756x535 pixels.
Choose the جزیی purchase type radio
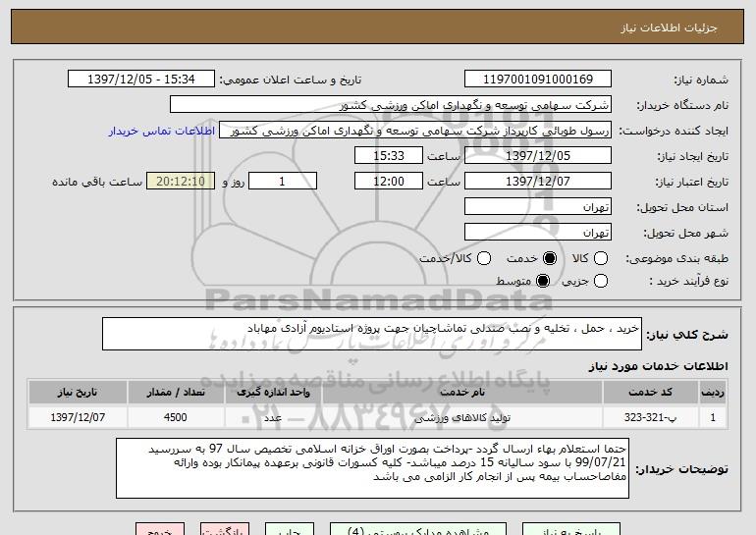[601, 281]
